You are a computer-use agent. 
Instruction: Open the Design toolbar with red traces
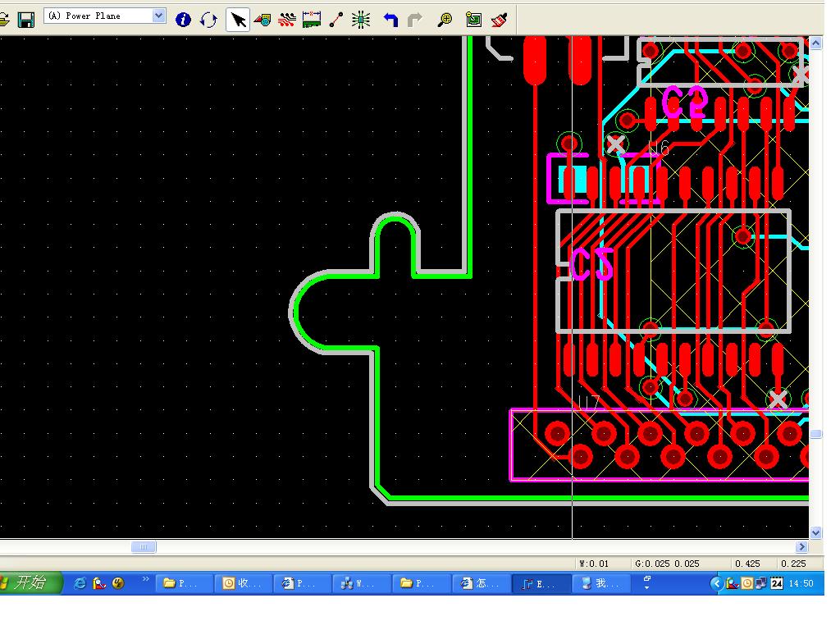coord(286,20)
